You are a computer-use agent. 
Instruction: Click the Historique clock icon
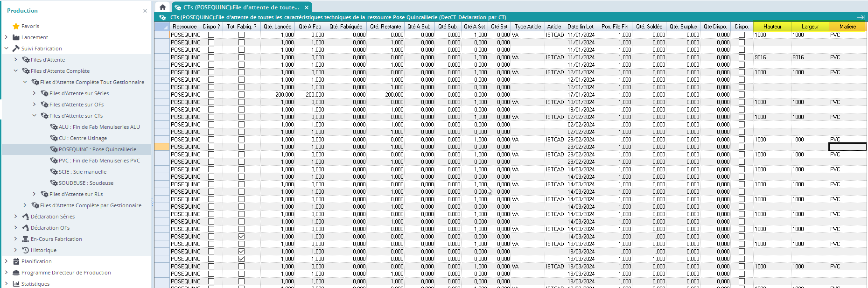(26, 250)
